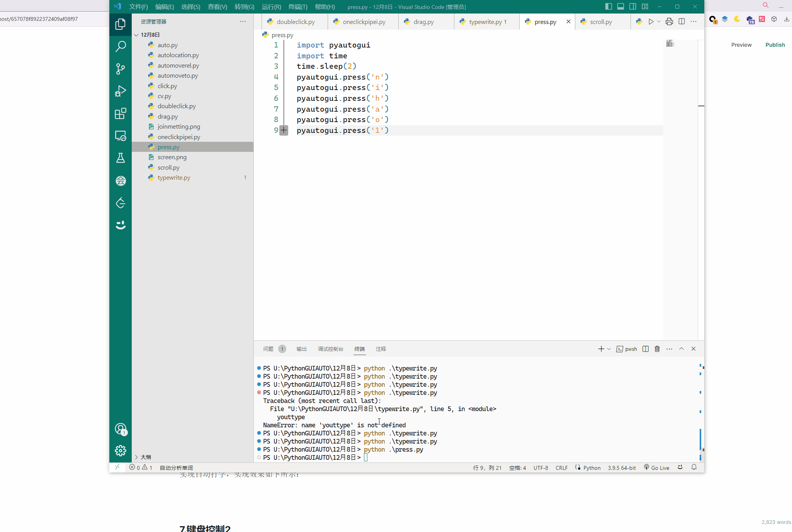Toggle bottom panel visibility
792x532 pixels.
point(620,7)
